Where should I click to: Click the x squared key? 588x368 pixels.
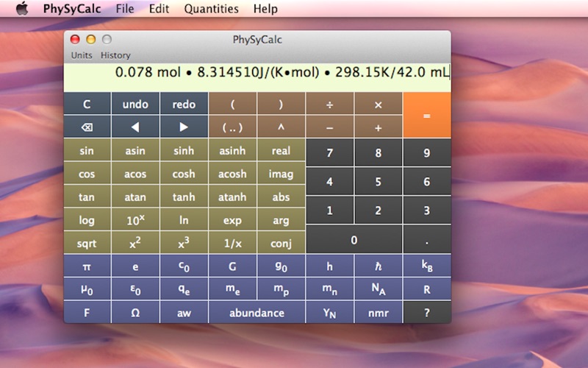(135, 243)
